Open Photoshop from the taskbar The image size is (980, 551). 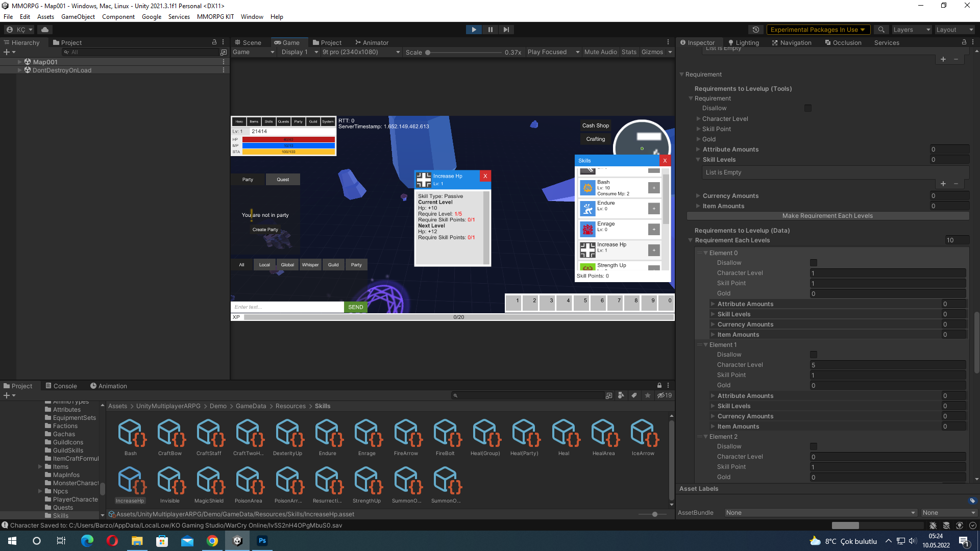262,540
